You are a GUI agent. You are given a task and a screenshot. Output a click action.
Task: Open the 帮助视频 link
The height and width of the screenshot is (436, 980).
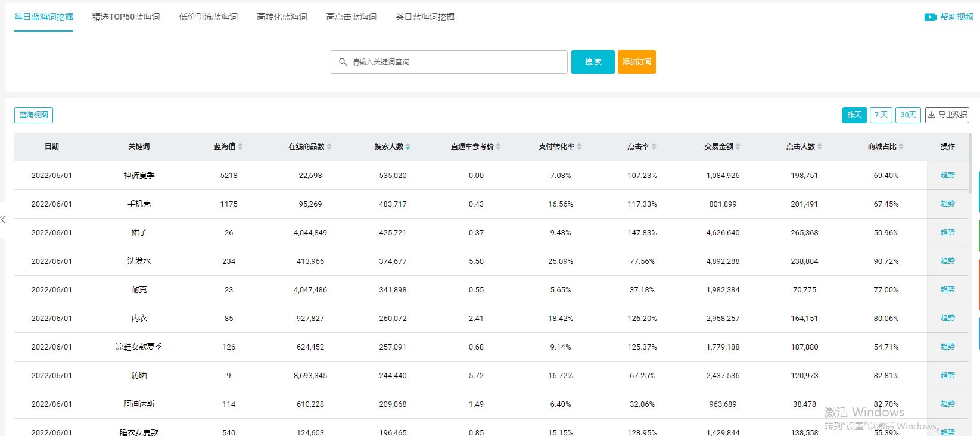coord(957,17)
